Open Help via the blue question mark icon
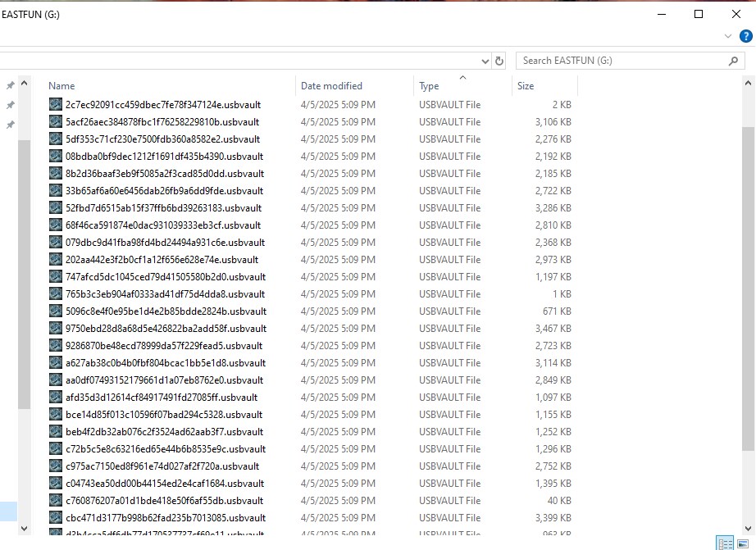This screenshot has height=550, width=756. pos(745,35)
